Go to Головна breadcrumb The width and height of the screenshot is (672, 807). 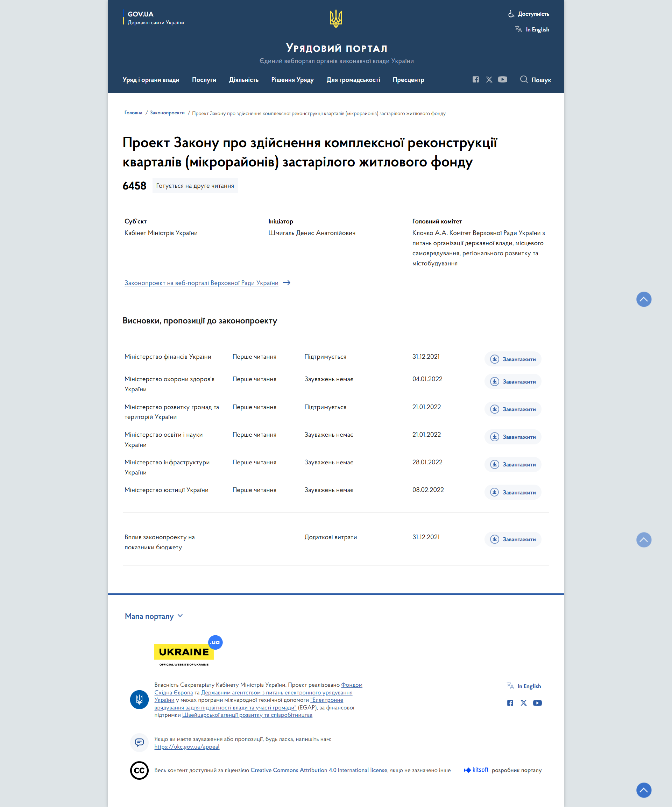click(133, 113)
